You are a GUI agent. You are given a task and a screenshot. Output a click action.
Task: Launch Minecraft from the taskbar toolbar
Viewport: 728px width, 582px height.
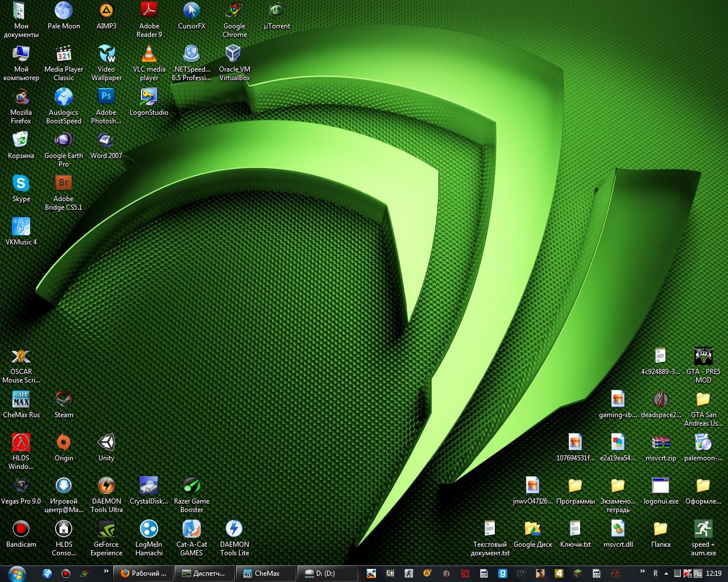pyautogui.click(x=578, y=573)
